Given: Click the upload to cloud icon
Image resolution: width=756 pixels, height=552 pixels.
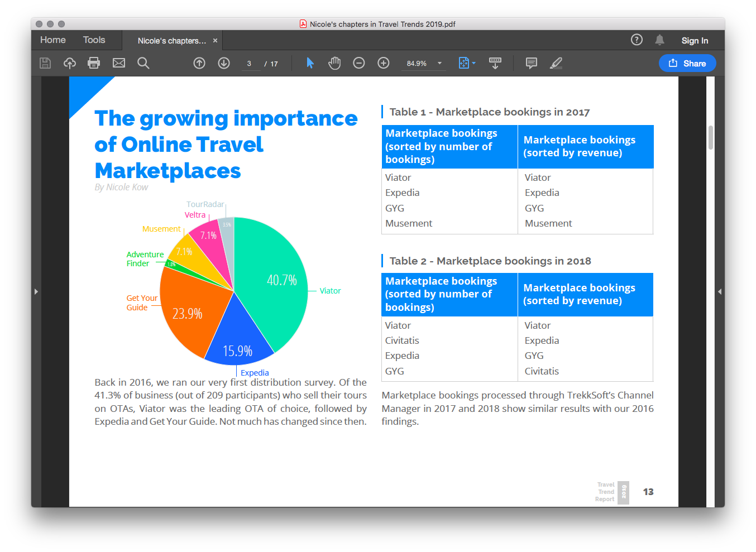Looking at the screenshot, I should pyautogui.click(x=70, y=63).
